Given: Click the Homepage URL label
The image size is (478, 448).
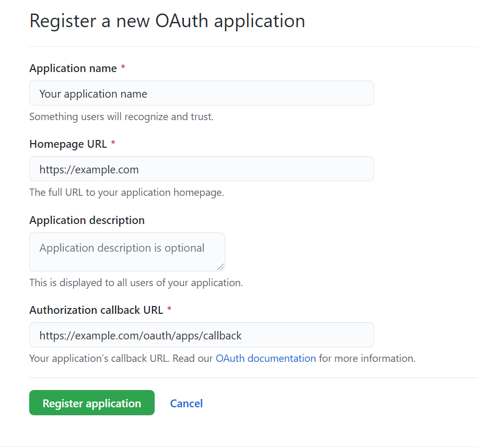Looking at the screenshot, I should [x=69, y=144].
